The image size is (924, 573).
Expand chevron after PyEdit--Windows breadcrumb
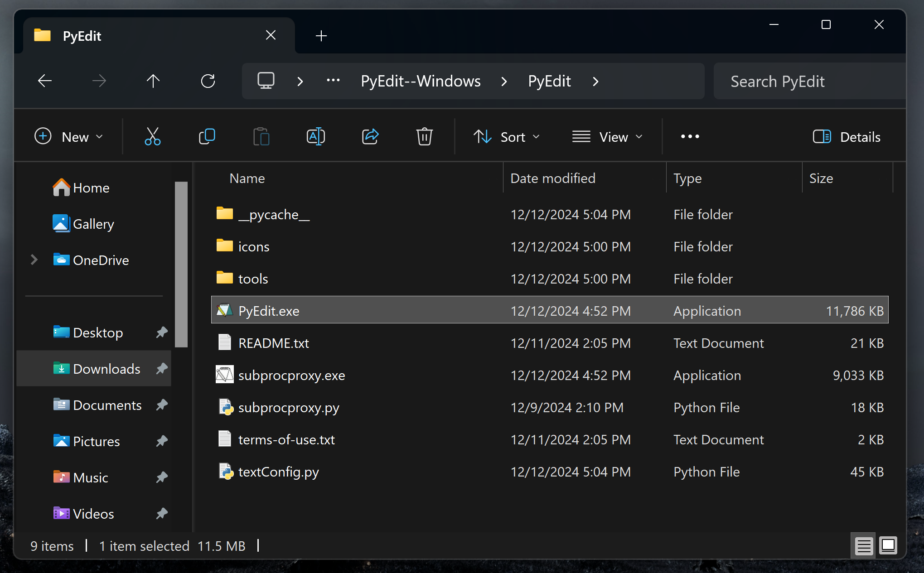tap(504, 81)
